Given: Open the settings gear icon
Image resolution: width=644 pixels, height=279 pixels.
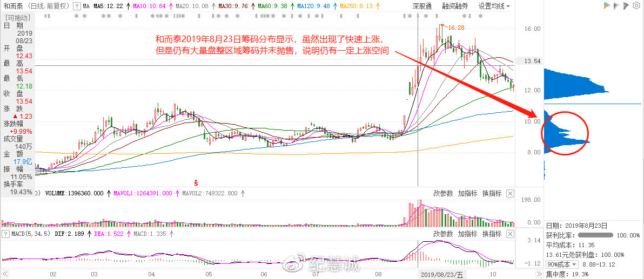Looking at the screenshot, I should (636, 6).
